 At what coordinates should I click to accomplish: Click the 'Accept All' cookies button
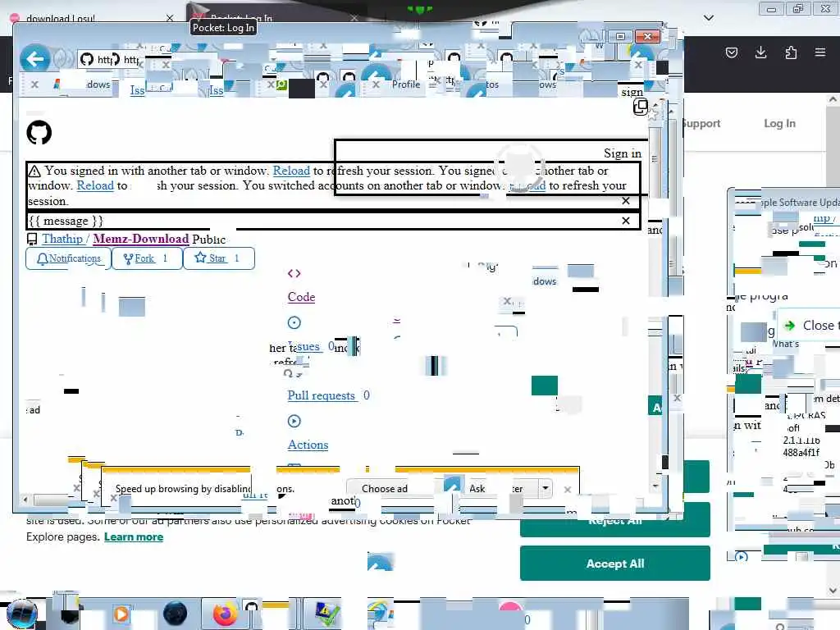[615, 564]
